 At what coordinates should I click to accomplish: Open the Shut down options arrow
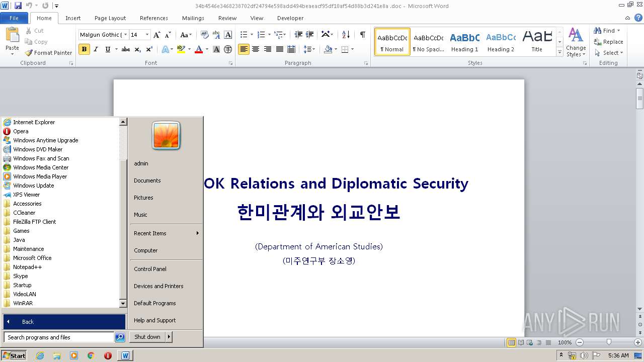169,337
